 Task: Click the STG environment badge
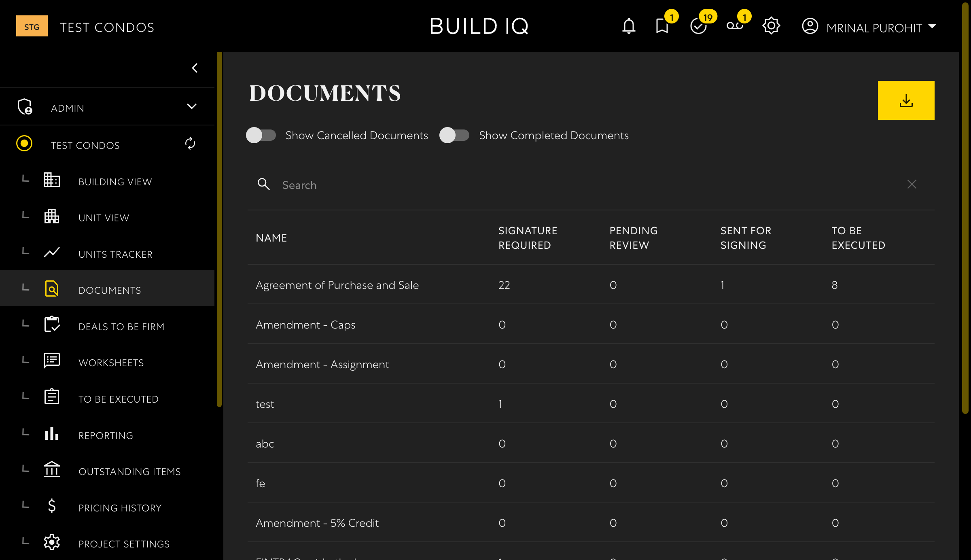(32, 27)
